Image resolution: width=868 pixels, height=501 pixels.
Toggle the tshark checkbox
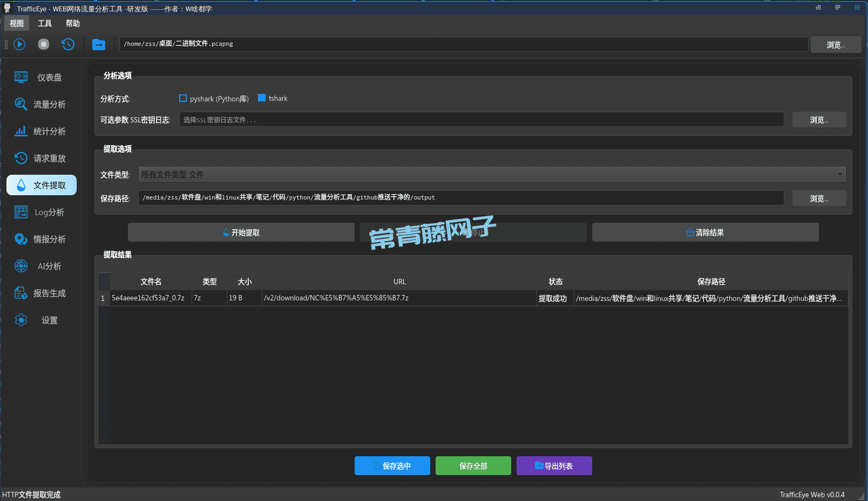[x=262, y=98]
